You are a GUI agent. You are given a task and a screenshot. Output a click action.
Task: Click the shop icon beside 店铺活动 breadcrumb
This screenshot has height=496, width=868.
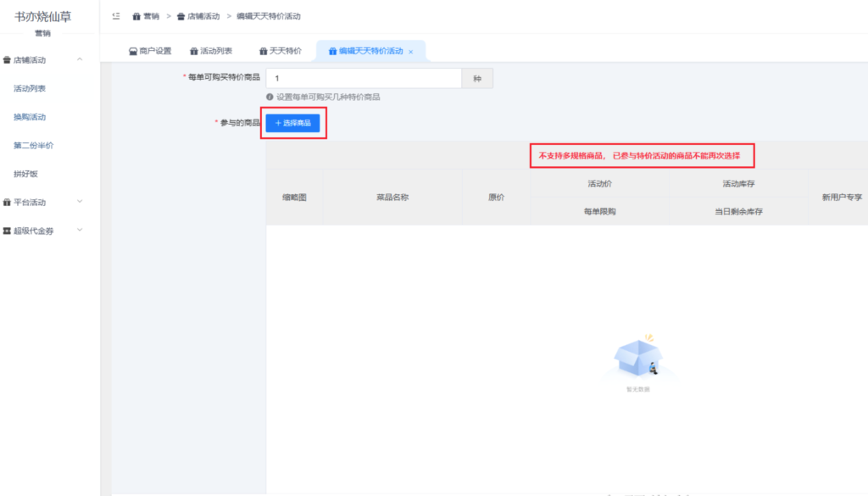pos(181,16)
